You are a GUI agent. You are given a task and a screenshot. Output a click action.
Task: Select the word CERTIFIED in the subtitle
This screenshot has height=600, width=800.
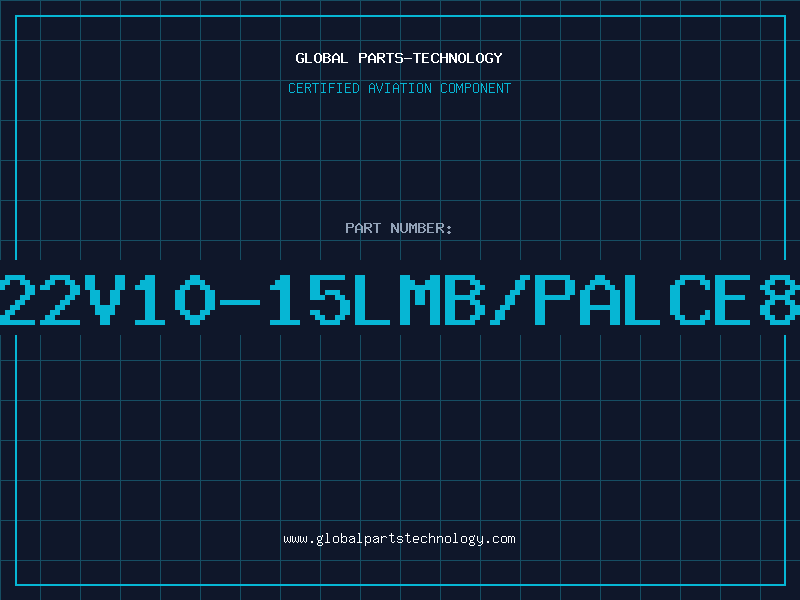(324, 88)
